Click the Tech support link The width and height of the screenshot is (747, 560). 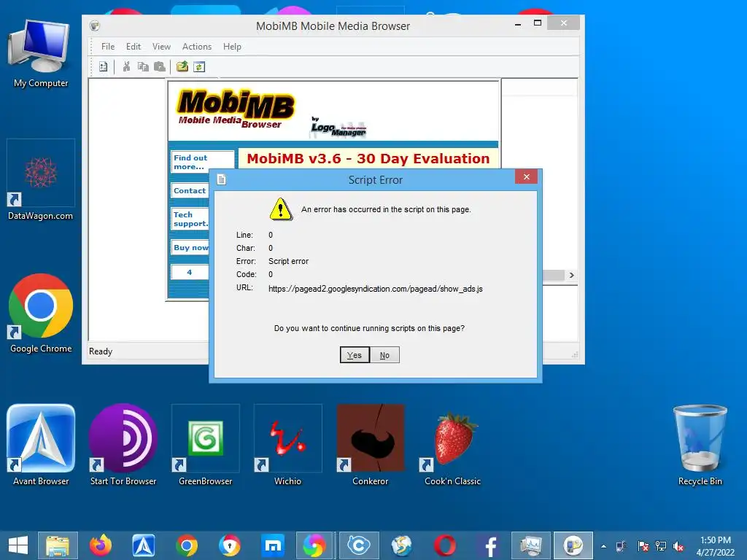click(190, 219)
